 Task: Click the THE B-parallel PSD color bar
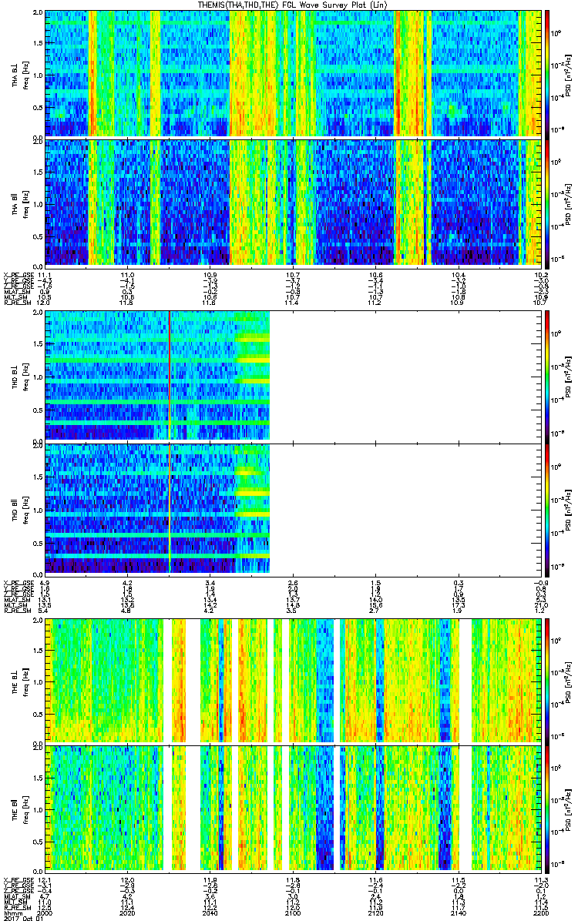[548, 809]
